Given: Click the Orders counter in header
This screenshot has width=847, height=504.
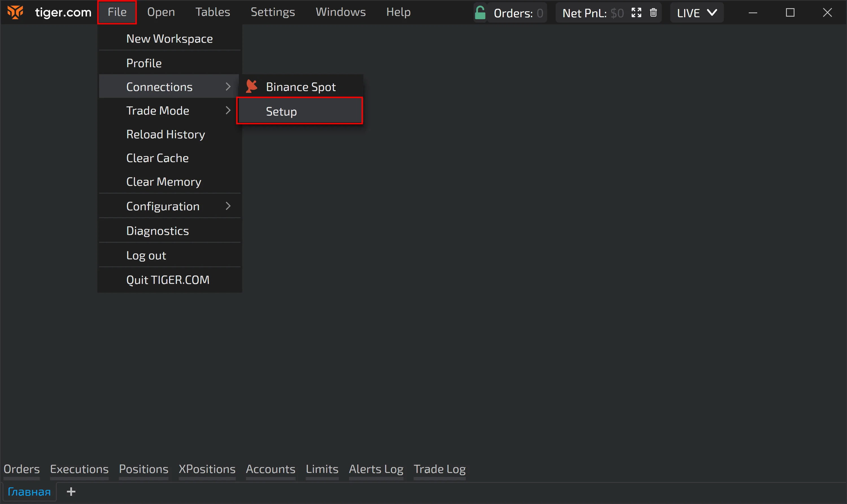Looking at the screenshot, I should coord(518,13).
